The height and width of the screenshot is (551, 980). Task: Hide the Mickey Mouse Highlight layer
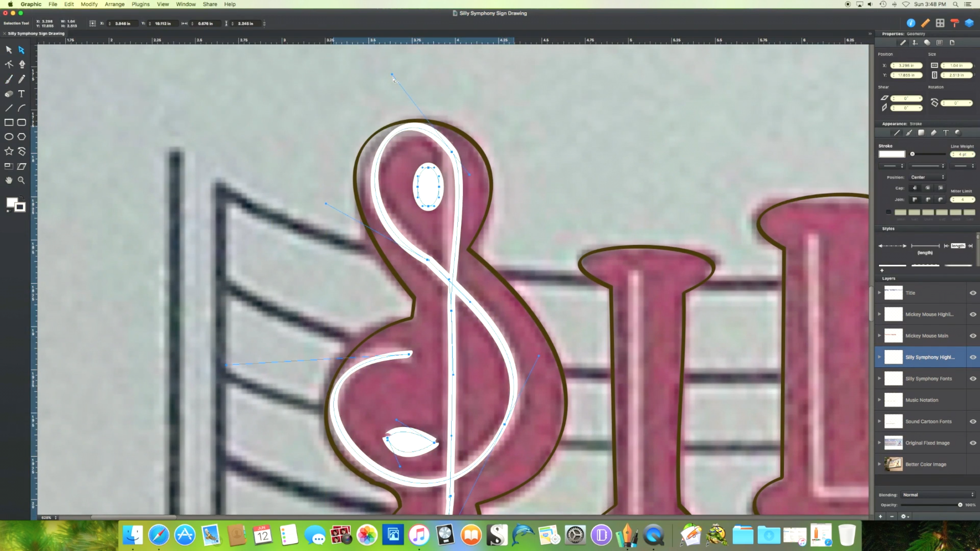[x=973, y=314]
